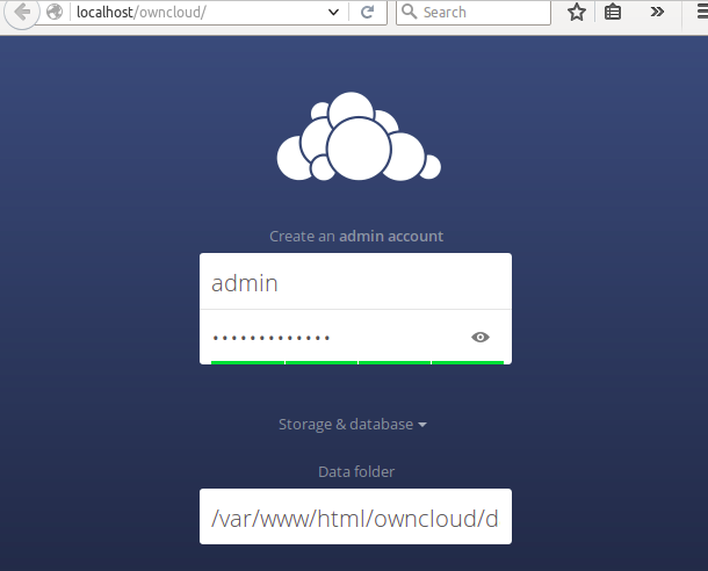
Task: Click the Search box in the toolbar
Action: pyautogui.click(x=473, y=12)
